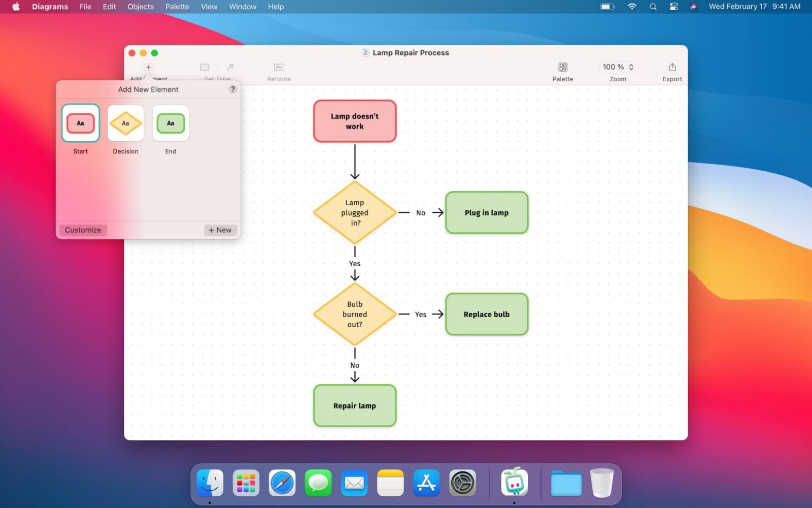Open Messages from the Dock
This screenshot has height=508, width=812.
point(318,483)
